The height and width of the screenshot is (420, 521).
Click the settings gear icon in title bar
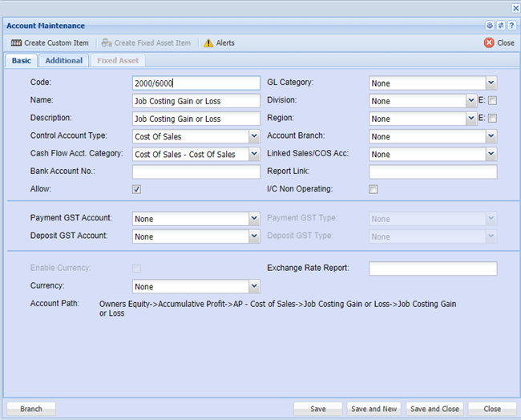pos(490,26)
